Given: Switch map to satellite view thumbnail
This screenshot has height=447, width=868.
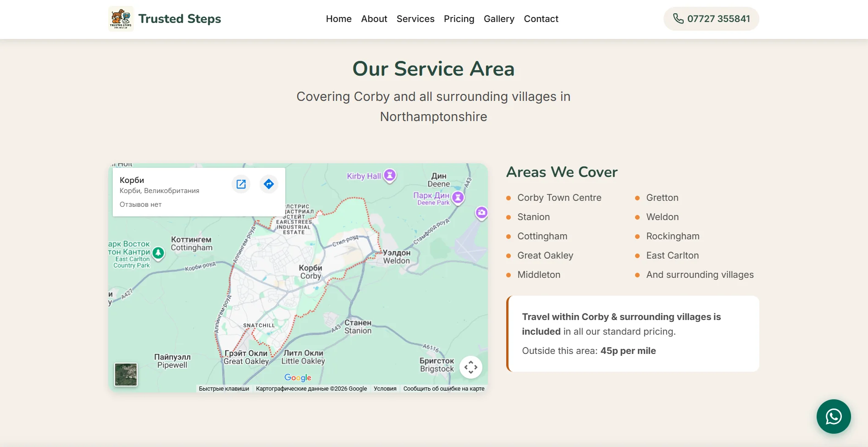Looking at the screenshot, I should tap(126, 375).
